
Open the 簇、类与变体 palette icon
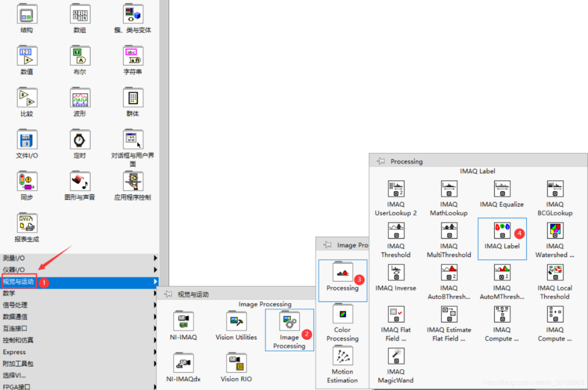coord(133,14)
